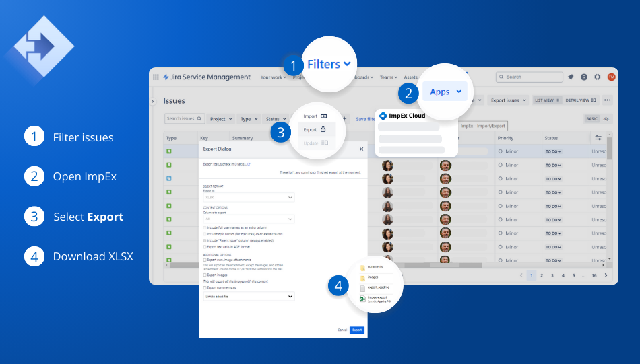The width and height of the screenshot is (640, 364).
Task: Enable Include full user names checkbox
Action: (205, 228)
